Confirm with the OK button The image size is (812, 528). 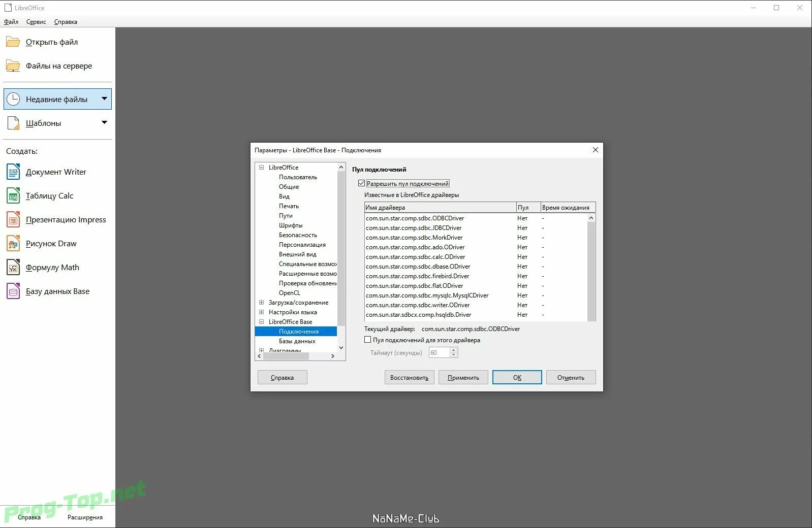point(517,377)
